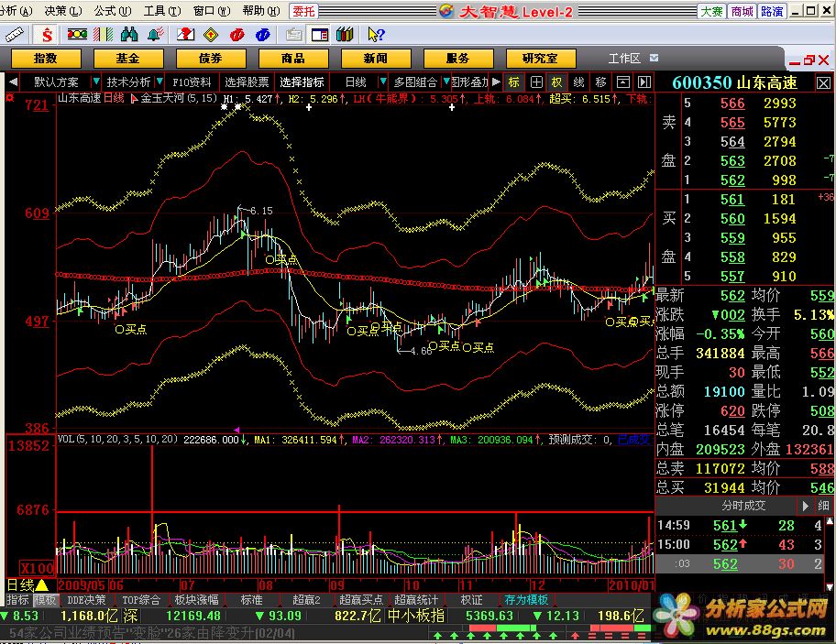The width and height of the screenshot is (836, 644).
Task: Open the 帮助 menu
Action: click(260, 10)
